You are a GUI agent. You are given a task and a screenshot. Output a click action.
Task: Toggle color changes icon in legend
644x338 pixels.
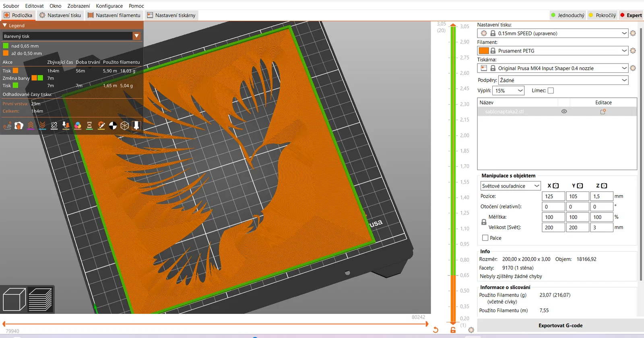(78, 126)
